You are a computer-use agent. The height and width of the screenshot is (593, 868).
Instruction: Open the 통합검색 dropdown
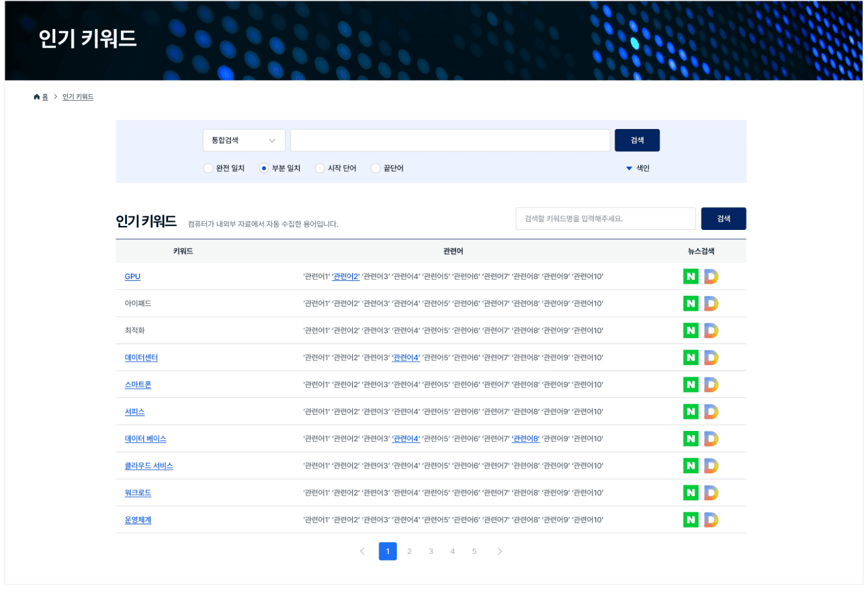click(244, 141)
